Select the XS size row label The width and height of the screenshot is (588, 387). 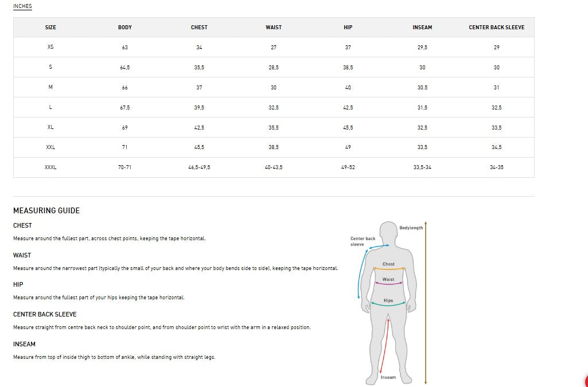[50, 48]
